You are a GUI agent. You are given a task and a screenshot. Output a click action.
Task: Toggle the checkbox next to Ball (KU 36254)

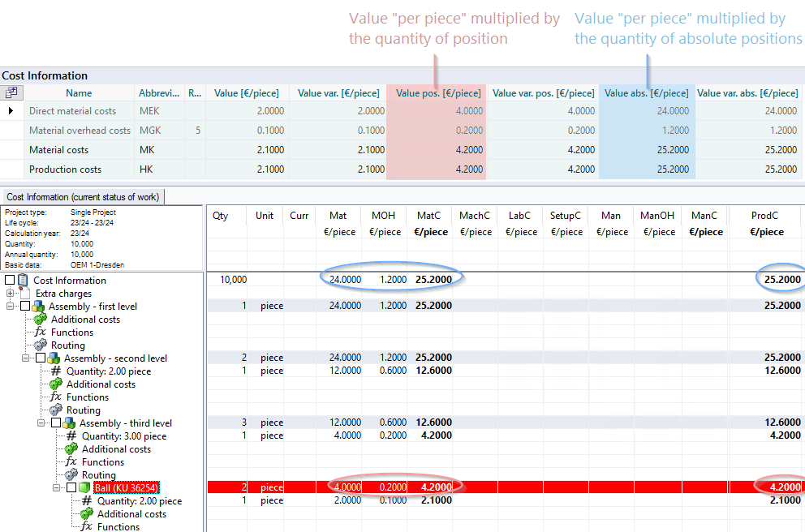[71, 487]
